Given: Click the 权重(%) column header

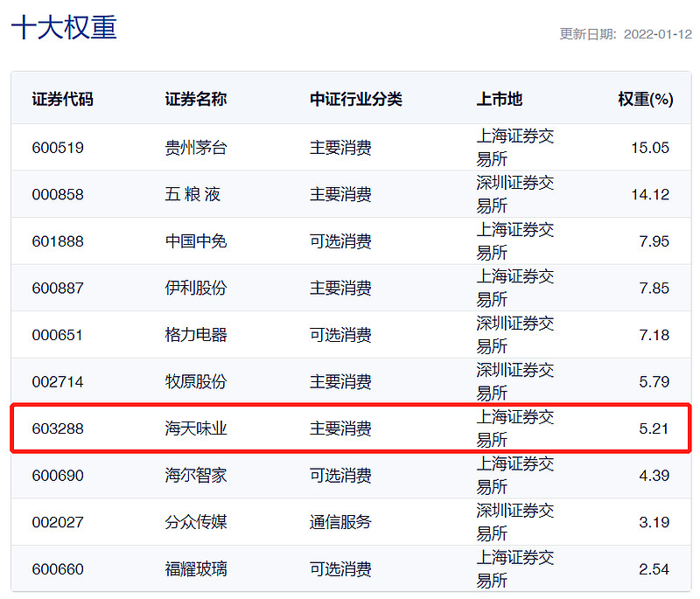Looking at the screenshot, I should 646,99.
